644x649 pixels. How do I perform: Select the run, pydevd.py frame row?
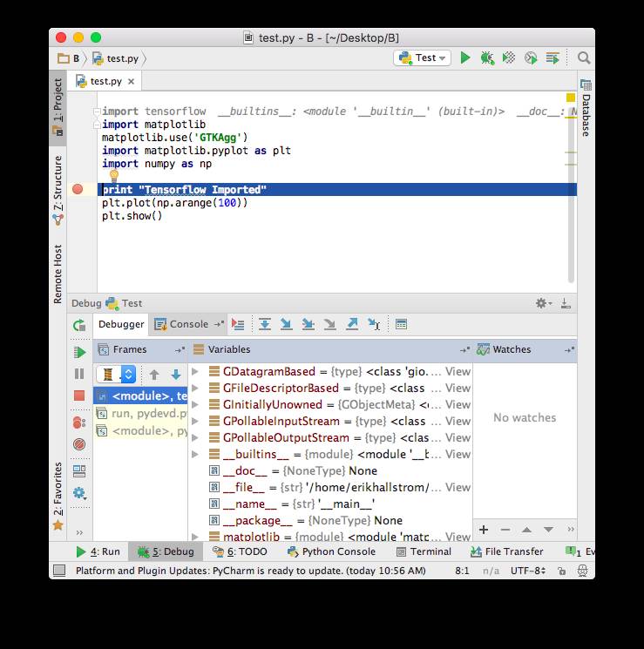(x=141, y=414)
